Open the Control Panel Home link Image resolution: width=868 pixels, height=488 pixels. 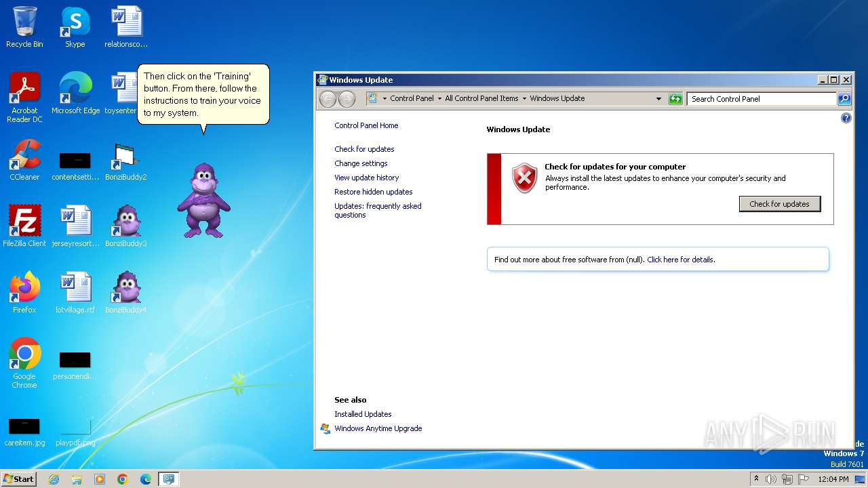click(x=366, y=125)
